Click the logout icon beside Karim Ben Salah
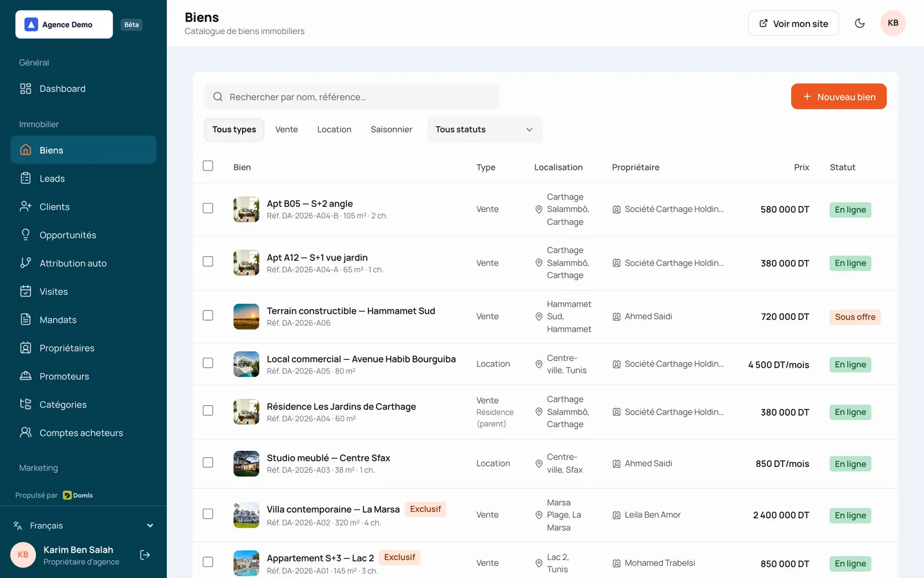Screen dimensions: 924x578 (145, 555)
